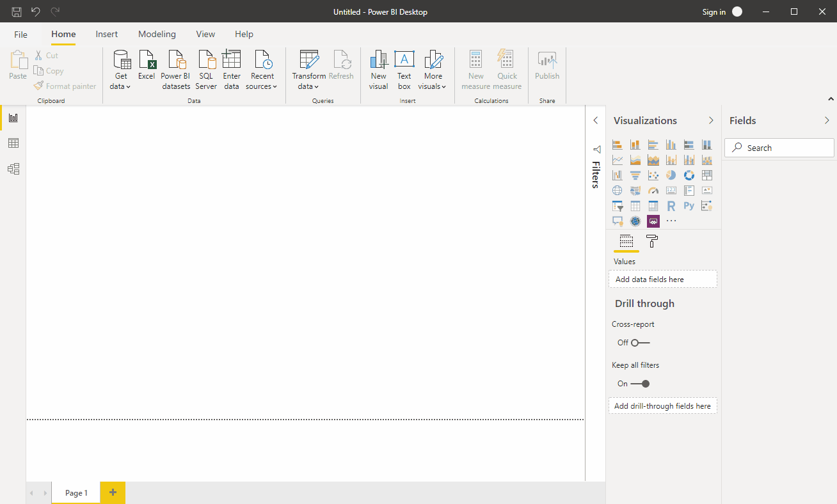This screenshot has height=504, width=837.
Task: Open the Help ribbon tab
Action: (x=244, y=34)
